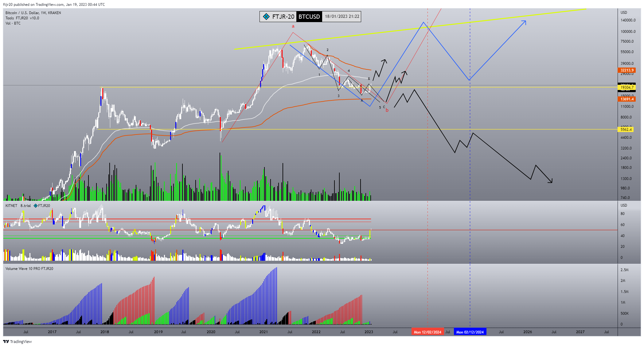Click the 80 level on KITNET axis
The image size is (644, 347).
pyautogui.click(x=623, y=214)
